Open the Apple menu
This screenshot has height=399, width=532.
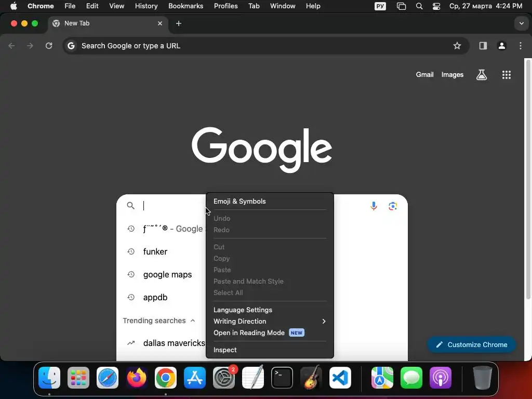click(14, 6)
